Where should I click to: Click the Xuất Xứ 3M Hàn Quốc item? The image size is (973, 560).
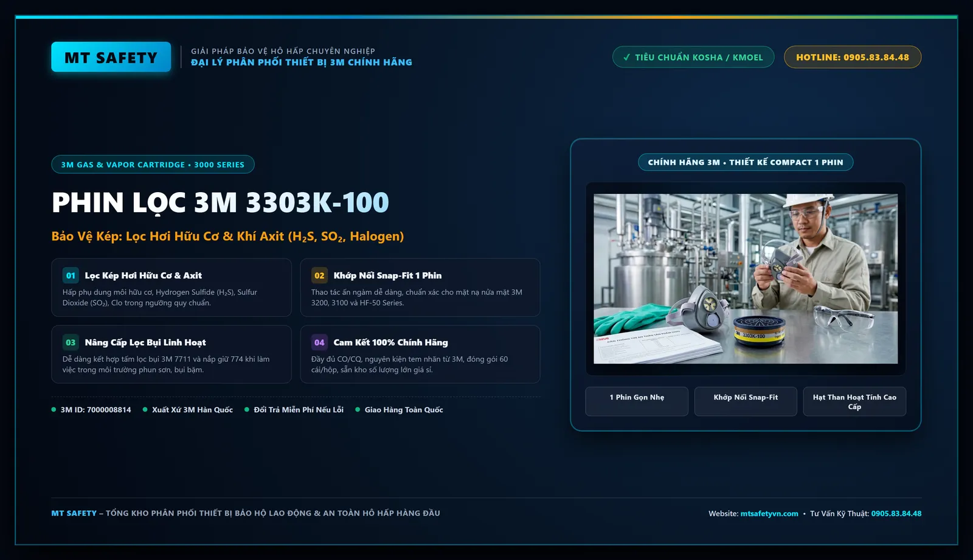(188, 410)
